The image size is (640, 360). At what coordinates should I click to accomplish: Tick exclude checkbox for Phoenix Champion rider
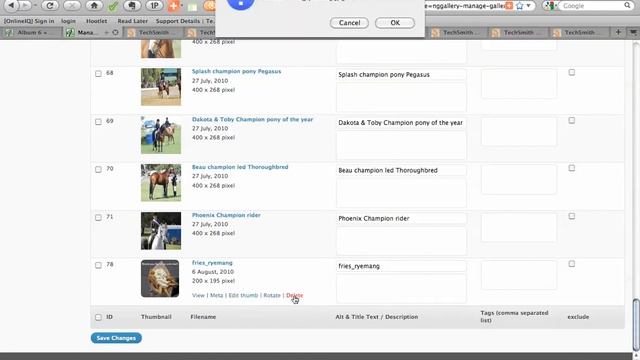tap(572, 216)
